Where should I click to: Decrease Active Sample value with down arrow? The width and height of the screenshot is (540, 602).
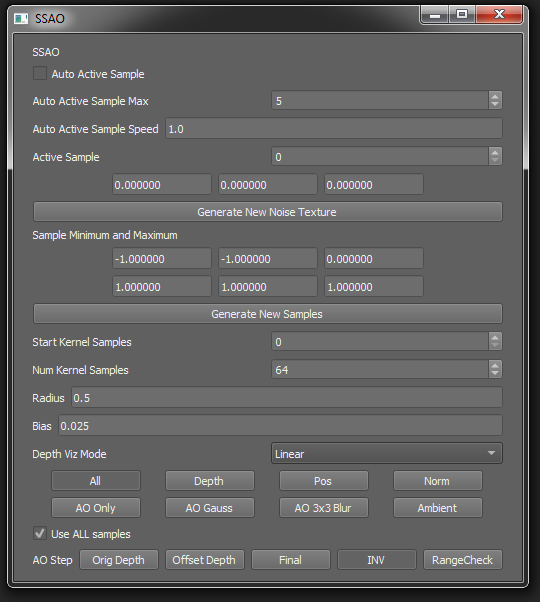[x=495, y=160]
